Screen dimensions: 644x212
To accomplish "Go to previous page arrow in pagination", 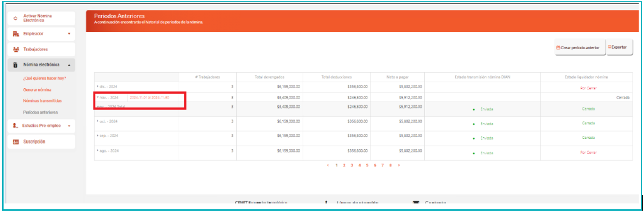I will click(328, 165).
